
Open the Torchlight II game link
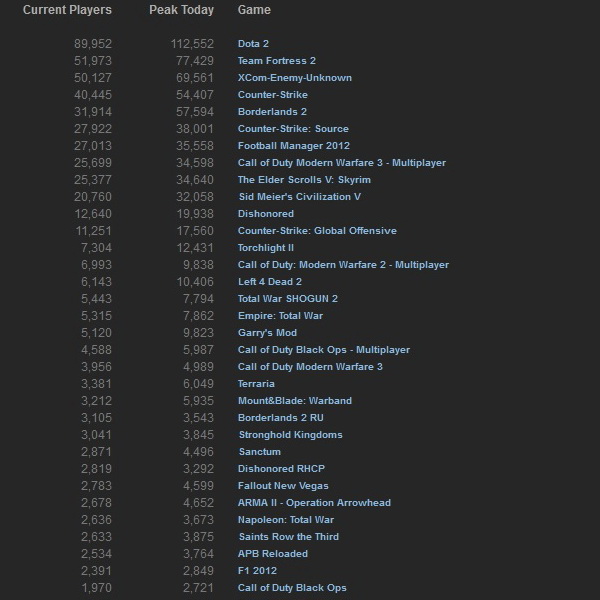tap(265, 248)
